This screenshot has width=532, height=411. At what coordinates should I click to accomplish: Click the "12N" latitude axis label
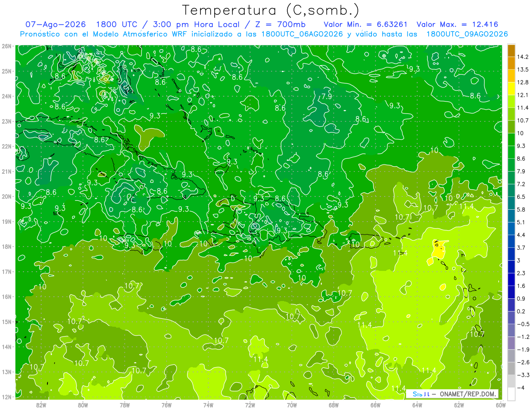7,397
